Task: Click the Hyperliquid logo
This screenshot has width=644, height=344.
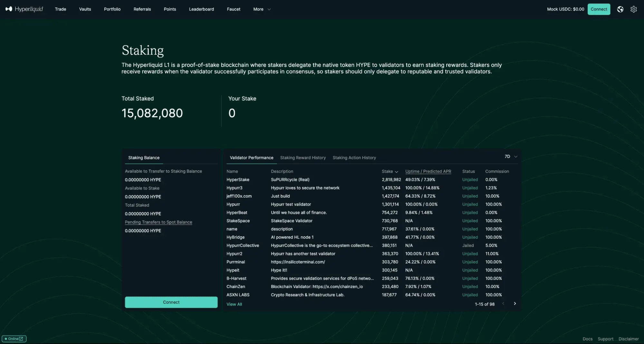Action: 24,9
